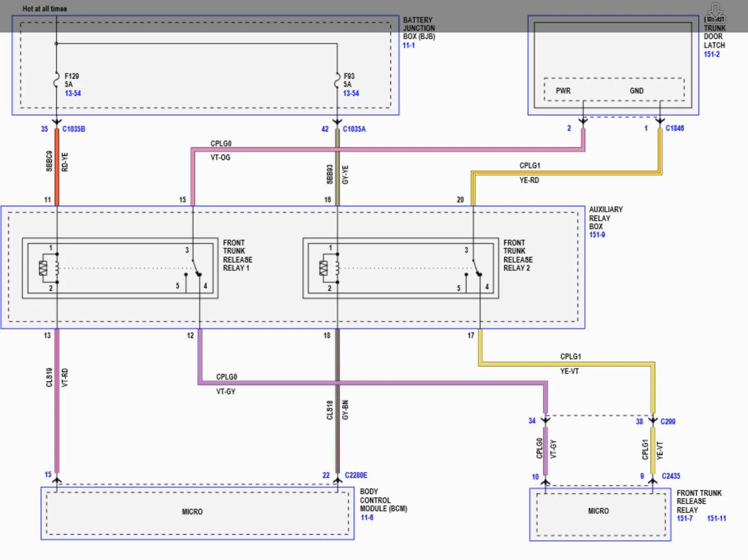Select pin 22 at connector C2280E
Viewport: 748px width, 560px height.
point(326,475)
